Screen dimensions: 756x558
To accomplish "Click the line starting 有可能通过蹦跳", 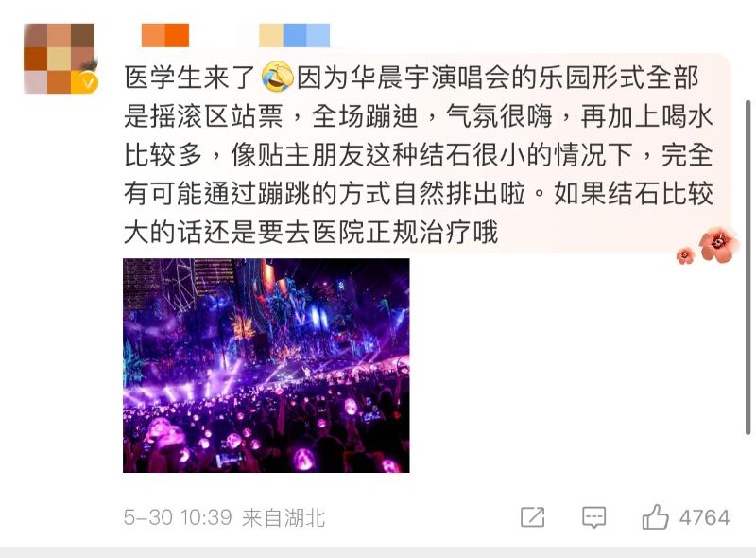I will (x=418, y=194).
